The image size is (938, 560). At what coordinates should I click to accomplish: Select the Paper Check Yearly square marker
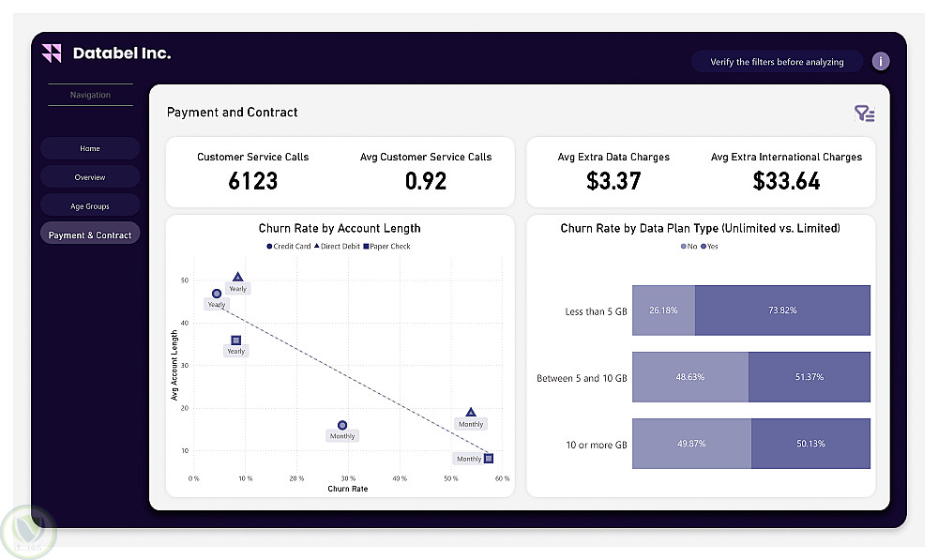[x=235, y=340]
